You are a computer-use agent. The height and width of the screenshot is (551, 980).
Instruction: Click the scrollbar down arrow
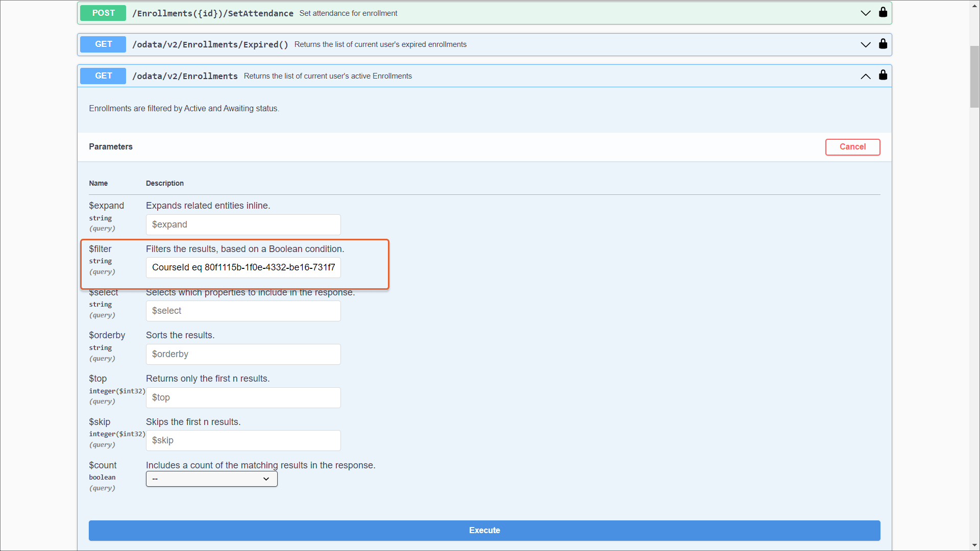[x=974, y=545]
